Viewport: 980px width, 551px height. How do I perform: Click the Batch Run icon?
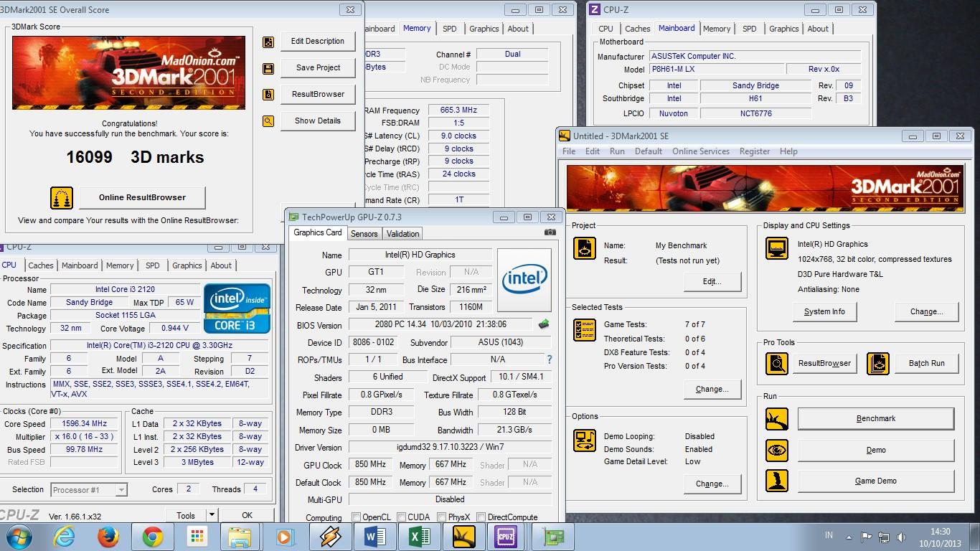pyautogui.click(x=878, y=363)
